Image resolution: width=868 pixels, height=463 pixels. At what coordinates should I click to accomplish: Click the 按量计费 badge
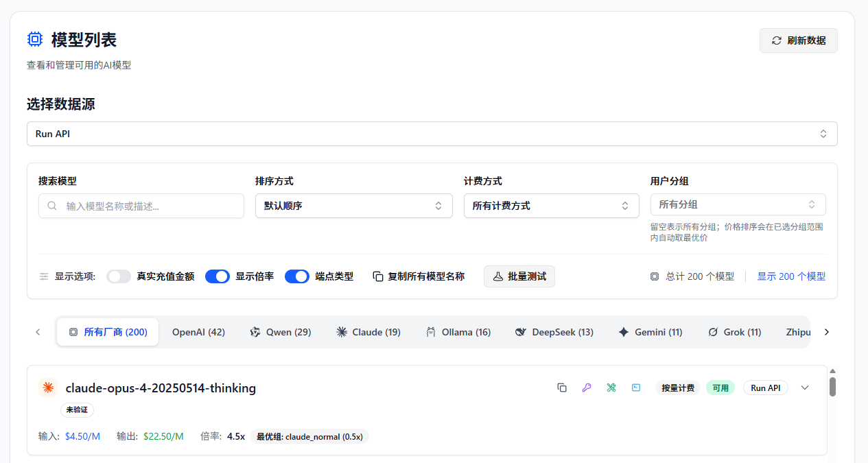pyautogui.click(x=678, y=388)
